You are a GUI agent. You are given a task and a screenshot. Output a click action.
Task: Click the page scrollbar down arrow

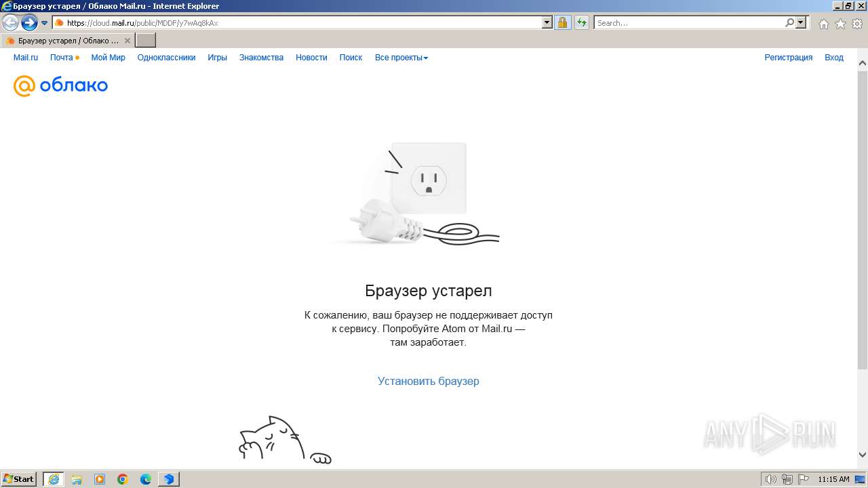click(862, 455)
